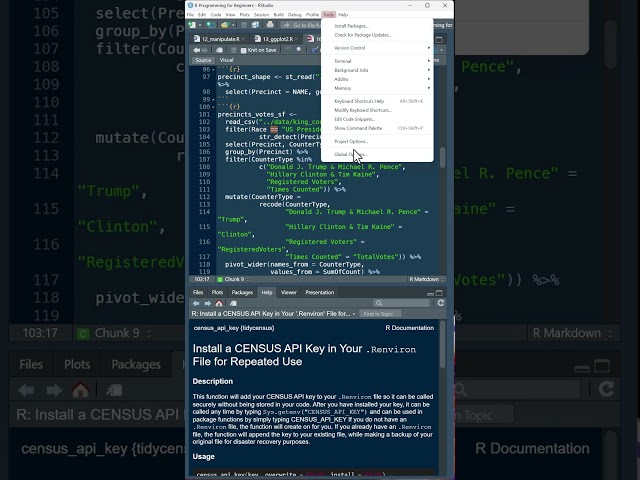Go back in Help pane
The width and height of the screenshot is (640, 480).
pos(196,303)
